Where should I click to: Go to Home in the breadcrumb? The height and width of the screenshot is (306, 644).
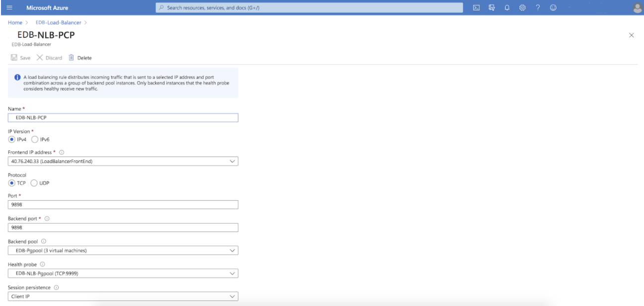(14, 23)
